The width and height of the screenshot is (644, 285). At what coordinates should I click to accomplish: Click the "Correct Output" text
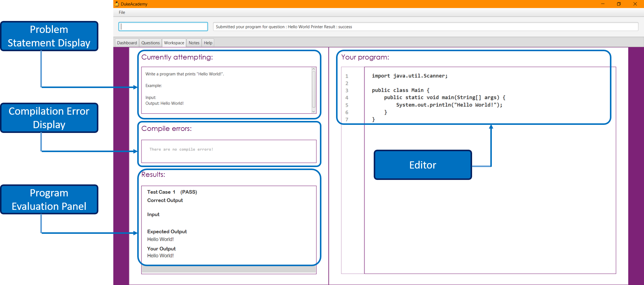(165, 200)
